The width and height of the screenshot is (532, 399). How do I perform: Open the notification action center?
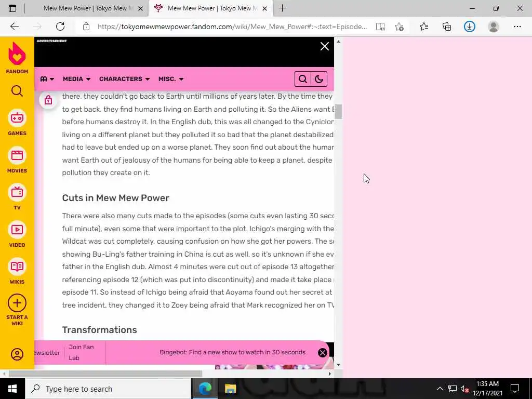(515, 389)
